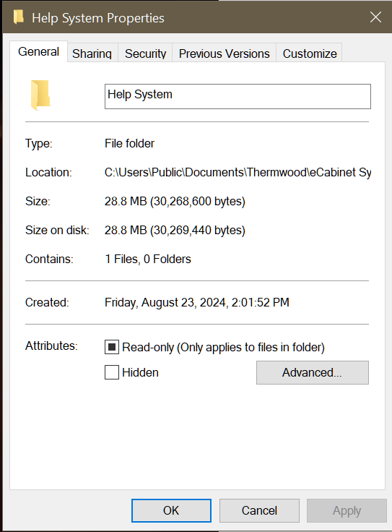This screenshot has height=532, width=392.
Task: Switch to the General tab
Action: (39, 52)
